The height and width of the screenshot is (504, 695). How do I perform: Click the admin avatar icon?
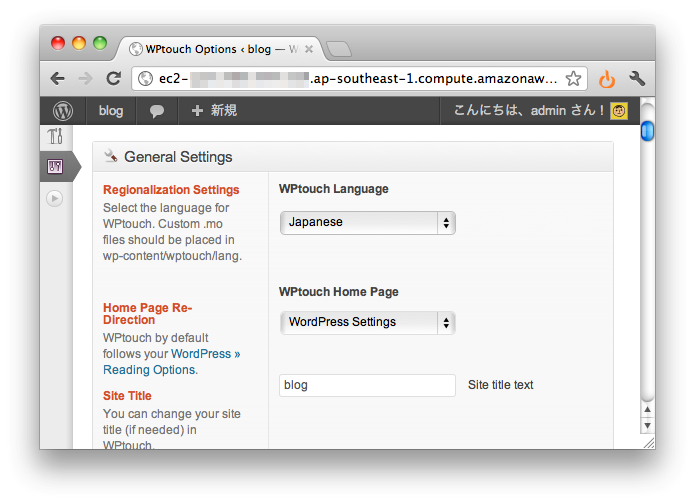(619, 111)
